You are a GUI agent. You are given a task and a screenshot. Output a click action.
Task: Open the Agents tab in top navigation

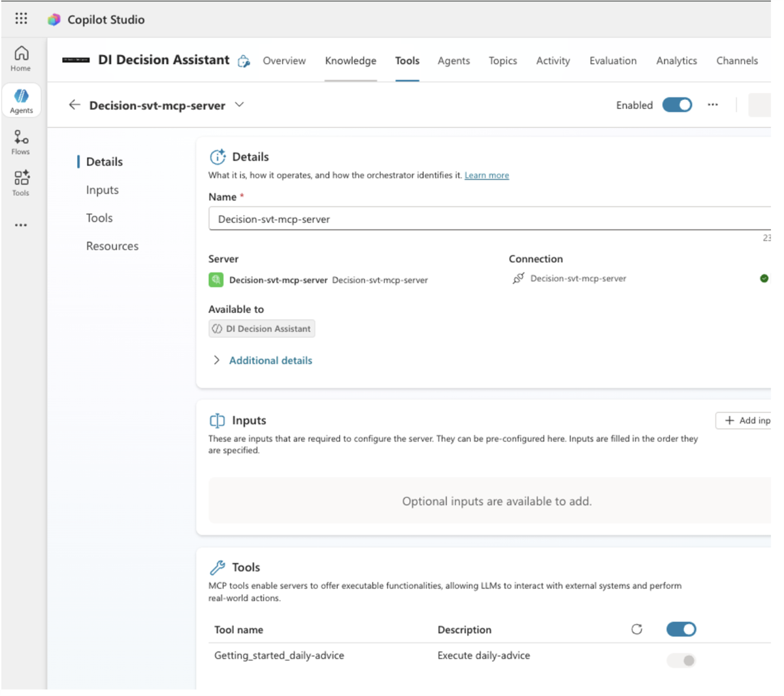tap(453, 61)
